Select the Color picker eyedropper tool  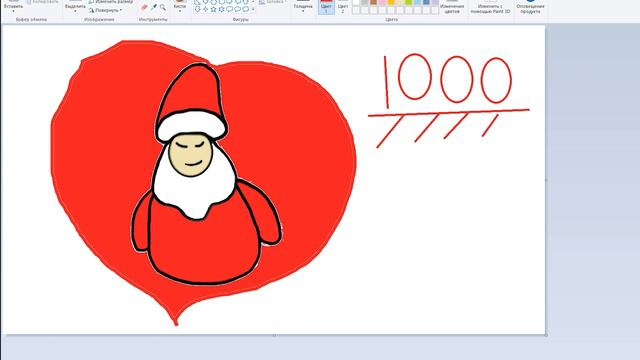(153, 7)
